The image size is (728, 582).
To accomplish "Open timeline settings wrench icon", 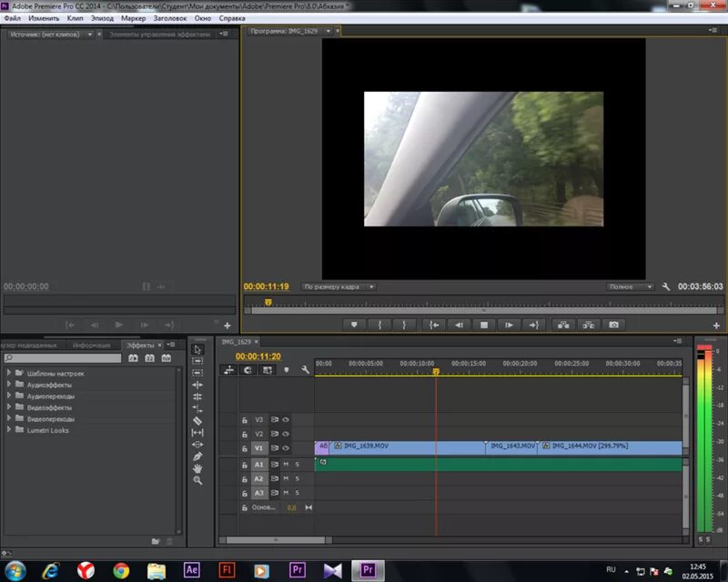I will pos(305,371).
